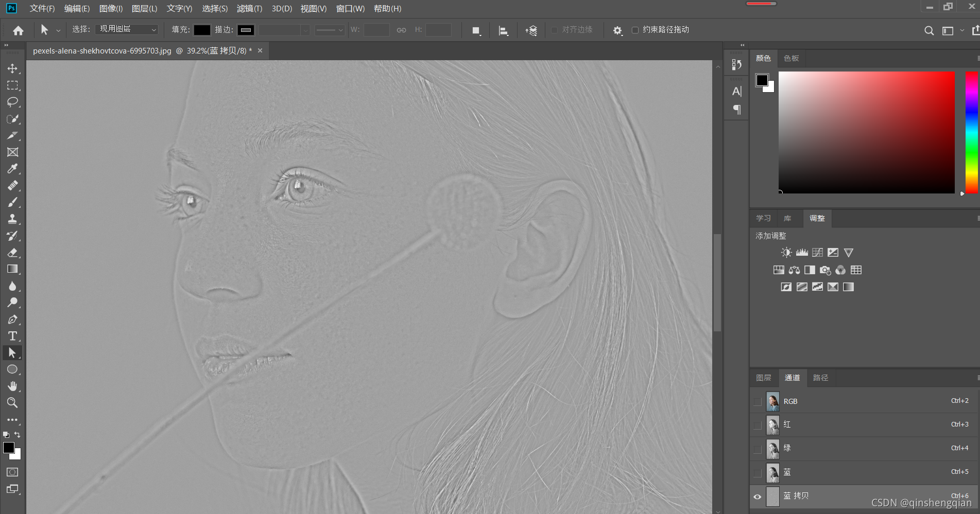Click the 描边 stroke swatch

point(246,30)
